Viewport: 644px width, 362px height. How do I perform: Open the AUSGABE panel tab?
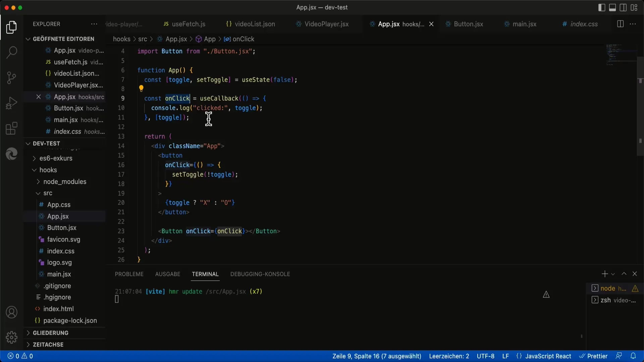point(168,274)
